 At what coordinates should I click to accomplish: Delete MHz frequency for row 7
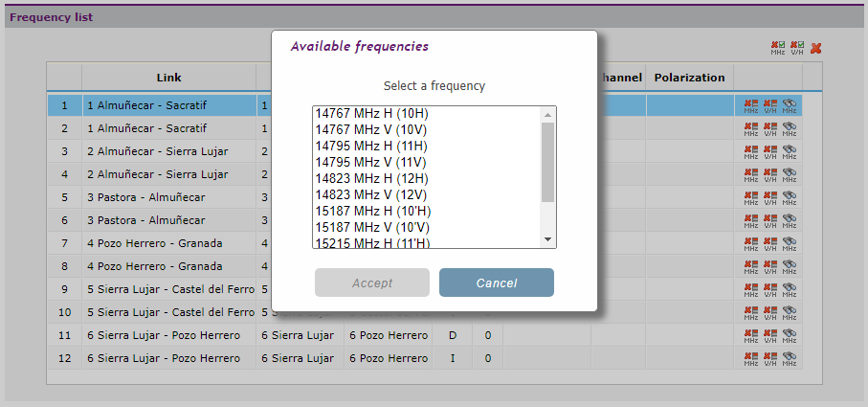751,243
